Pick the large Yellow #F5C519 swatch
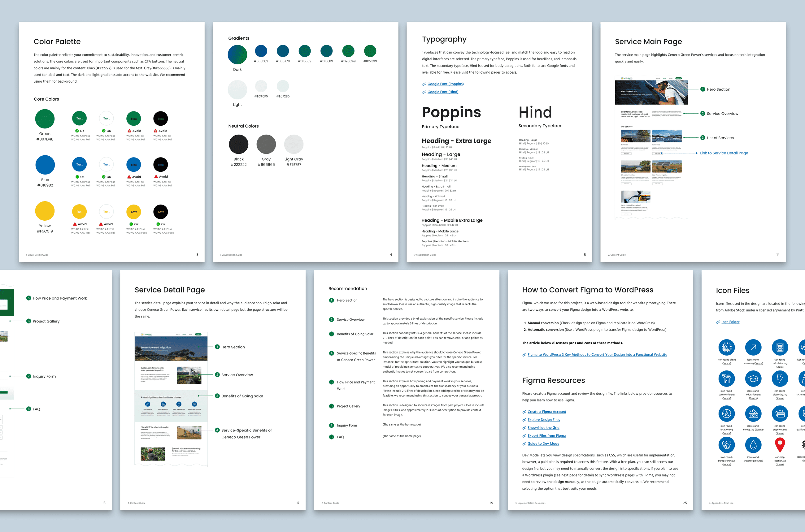The width and height of the screenshot is (805, 532). pos(45,211)
